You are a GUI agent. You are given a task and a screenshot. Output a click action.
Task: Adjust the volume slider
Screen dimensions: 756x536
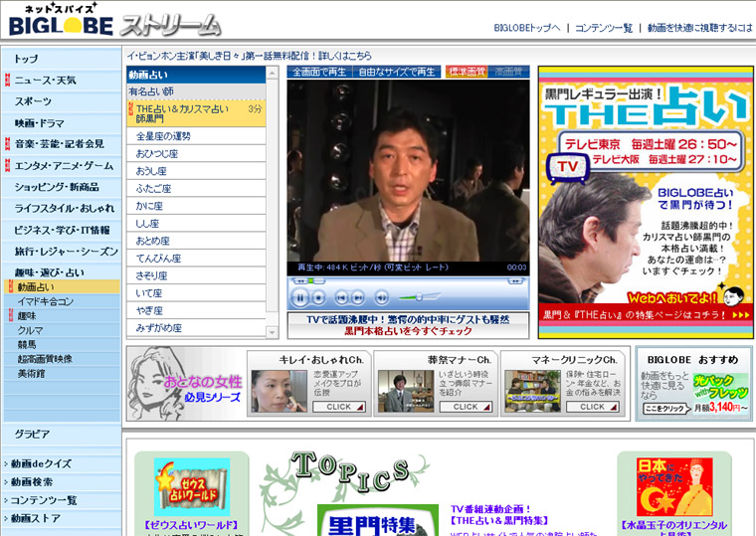[419, 297]
